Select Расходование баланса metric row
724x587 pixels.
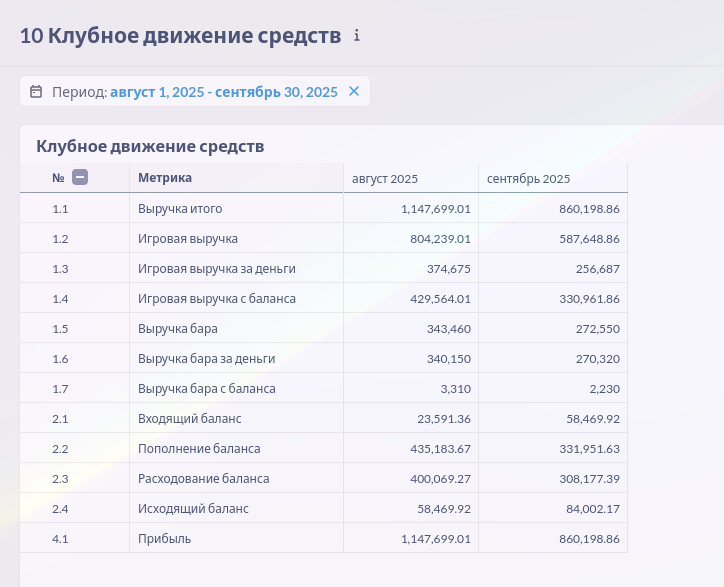click(204, 479)
